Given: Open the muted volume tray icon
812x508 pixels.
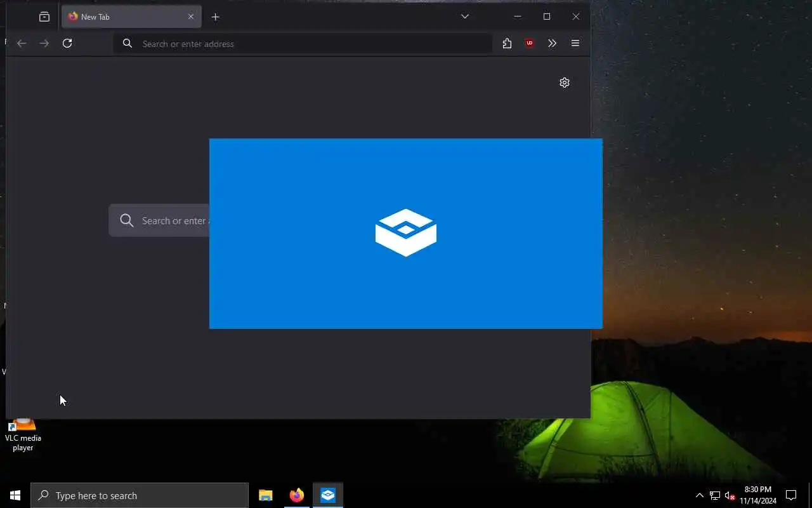Looking at the screenshot, I should pyautogui.click(x=730, y=495).
